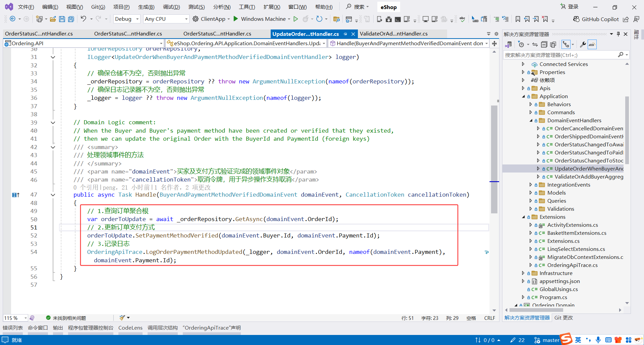The image size is (644, 345).
Task: Open the Handle member navigation dropdown
Action: 409,44
